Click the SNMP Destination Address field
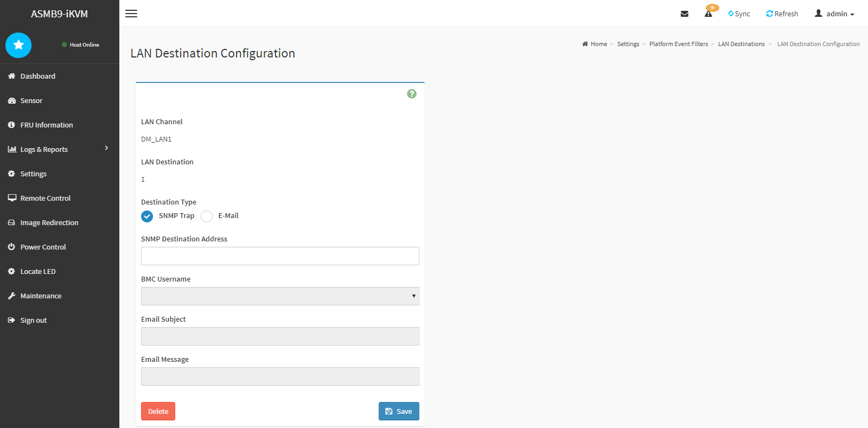868x428 pixels. (280, 256)
